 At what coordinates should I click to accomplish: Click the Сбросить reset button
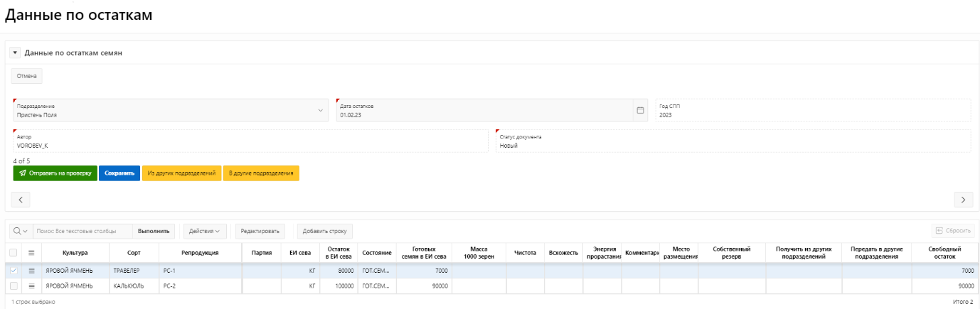(952, 231)
